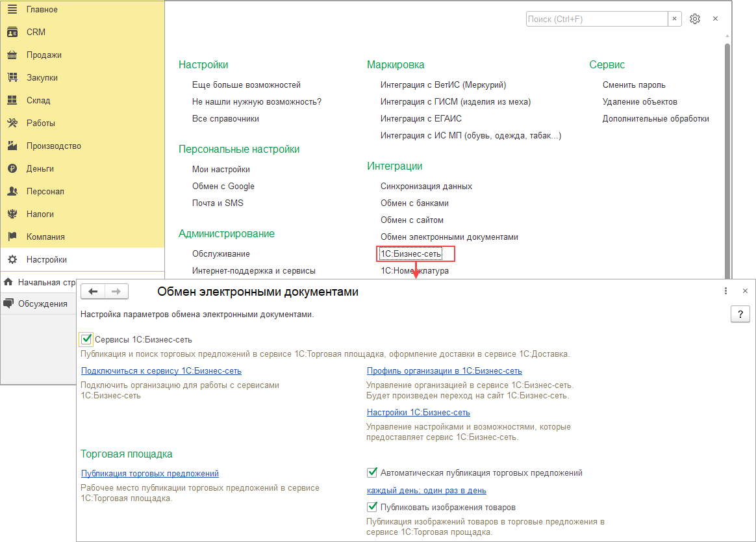756x542 pixels.
Task: Open Интеграция с ВетИС (Меркурий)
Action: click(x=443, y=85)
